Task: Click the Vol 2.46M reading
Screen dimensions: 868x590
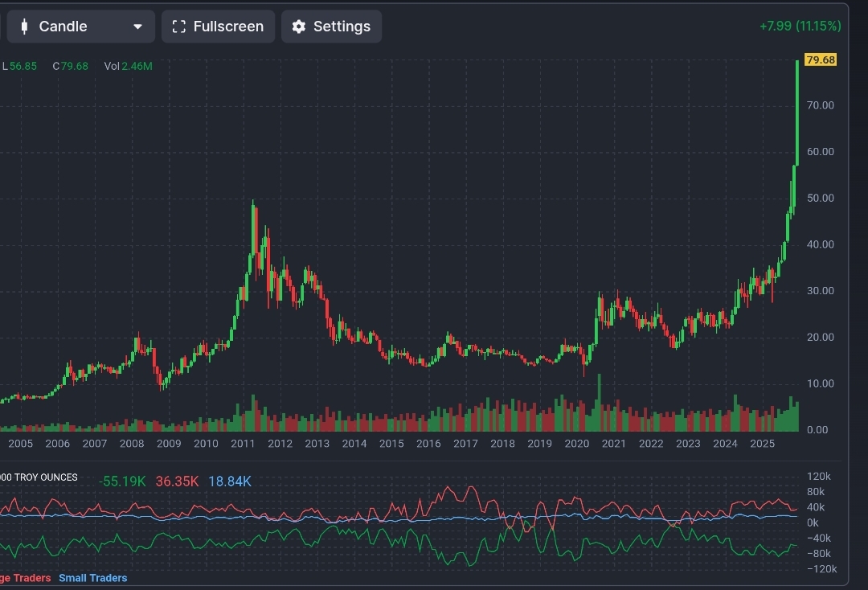Action: click(x=128, y=67)
